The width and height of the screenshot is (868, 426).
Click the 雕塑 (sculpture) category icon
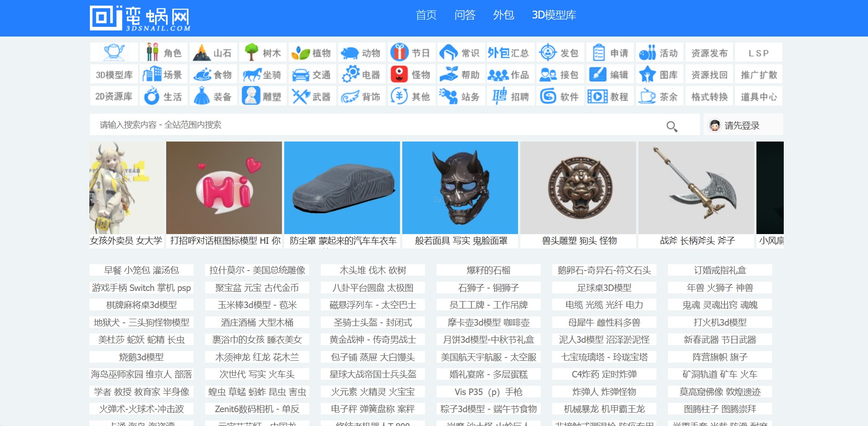262,96
